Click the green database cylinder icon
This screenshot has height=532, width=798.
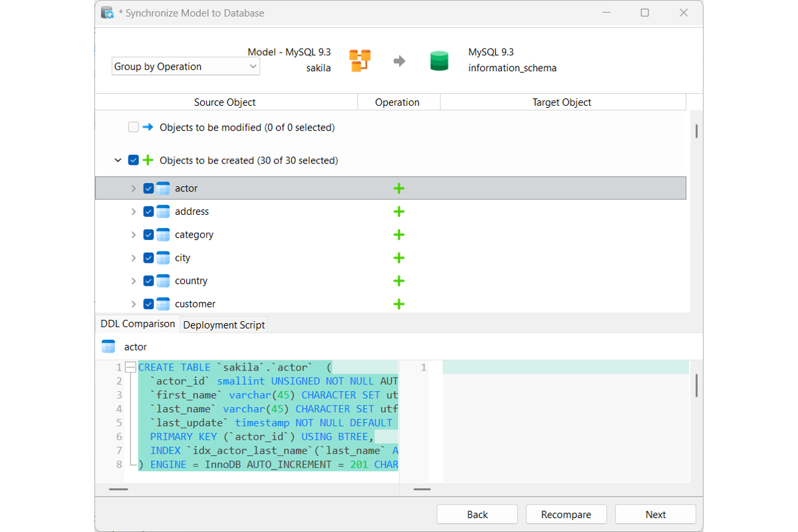click(x=439, y=61)
